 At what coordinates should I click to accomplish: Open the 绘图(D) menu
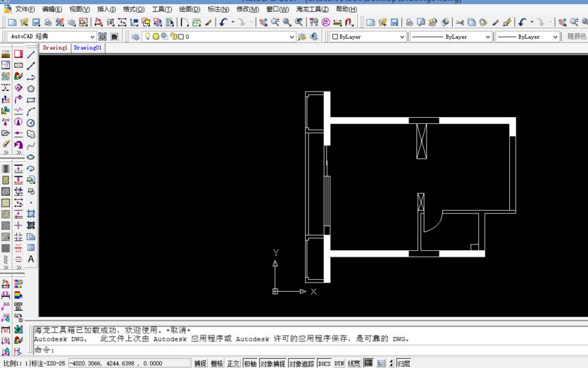coord(189,9)
